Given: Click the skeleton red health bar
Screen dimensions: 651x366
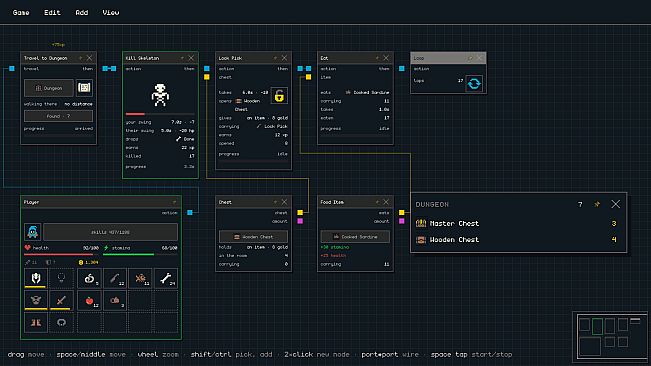Looking at the screenshot, I should tap(160, 114).
